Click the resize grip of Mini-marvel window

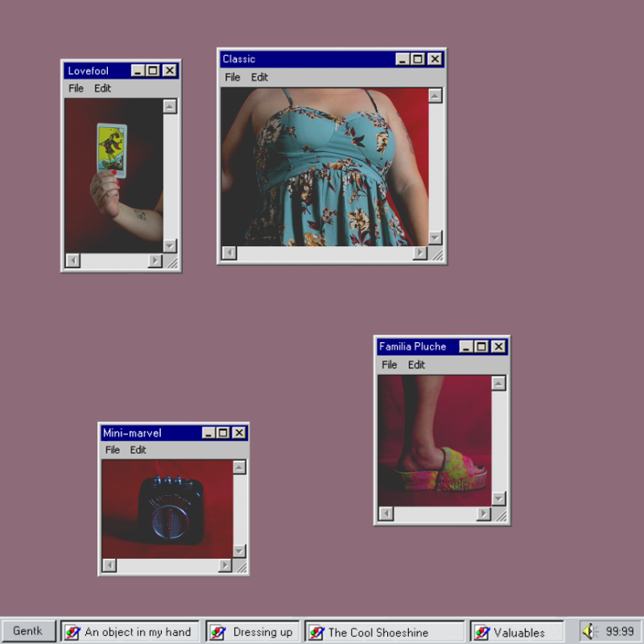coord(241,567)
